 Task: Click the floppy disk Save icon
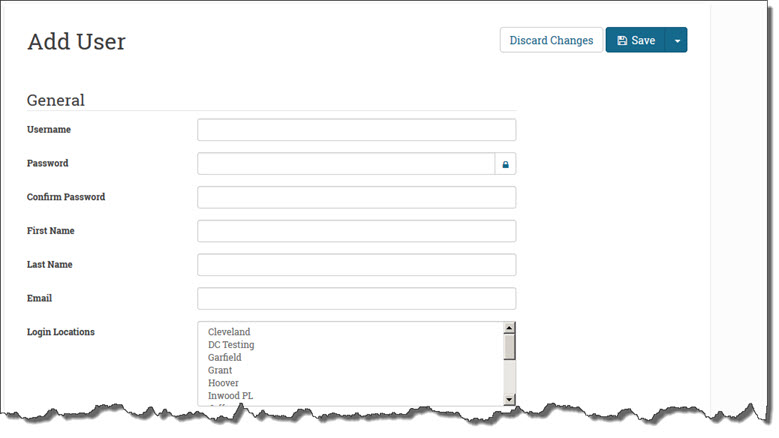click(622, 41)
